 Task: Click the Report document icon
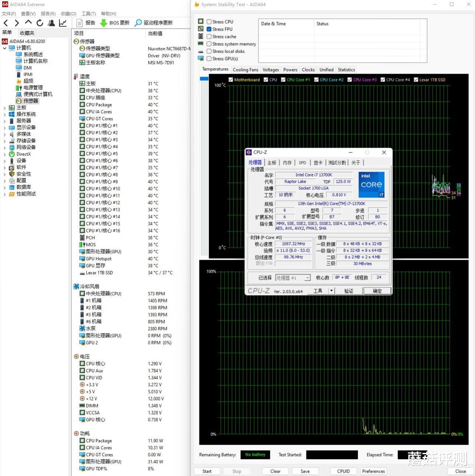click(79, 23)
